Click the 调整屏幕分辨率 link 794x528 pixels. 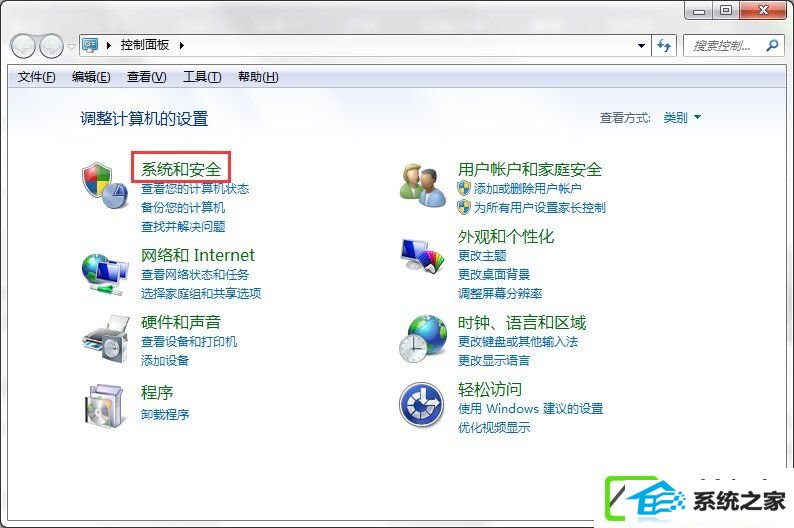[500, 294]
